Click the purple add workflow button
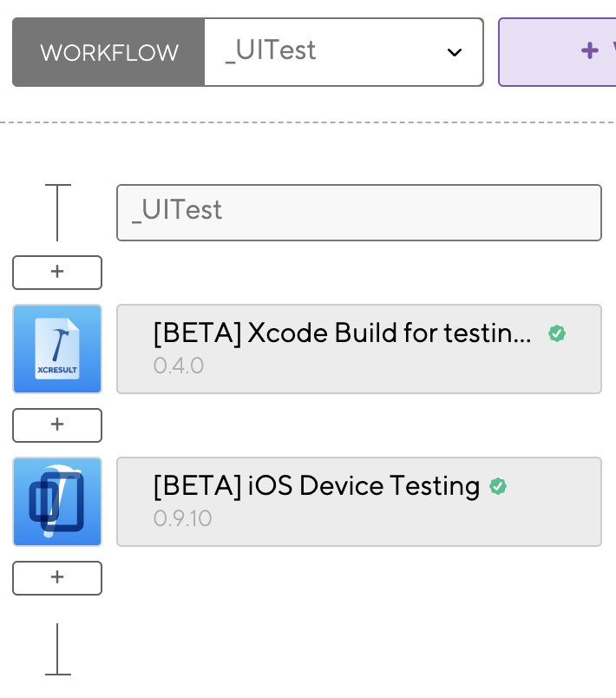The width and height of the screenshot is (616, 698). (557, 52)
